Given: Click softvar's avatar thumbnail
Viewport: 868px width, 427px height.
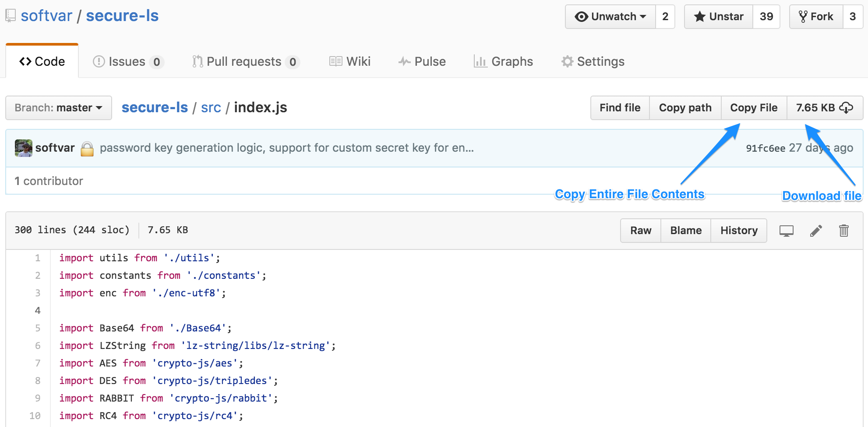Looking at the screenshot, I should (24, 148).
